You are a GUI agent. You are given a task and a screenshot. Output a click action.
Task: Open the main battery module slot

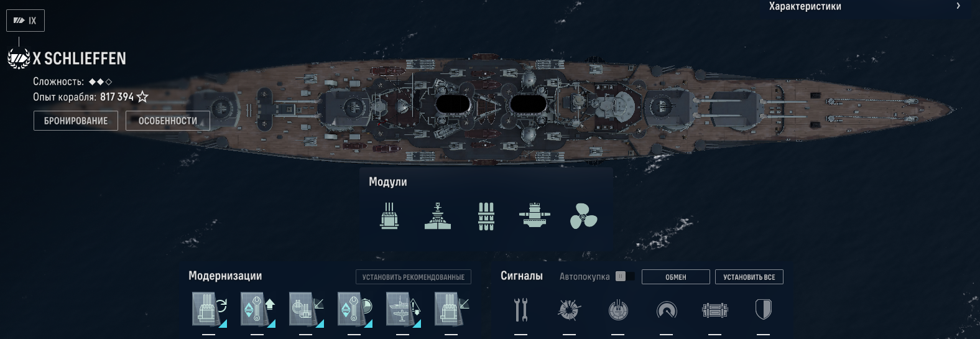[389, 216]
